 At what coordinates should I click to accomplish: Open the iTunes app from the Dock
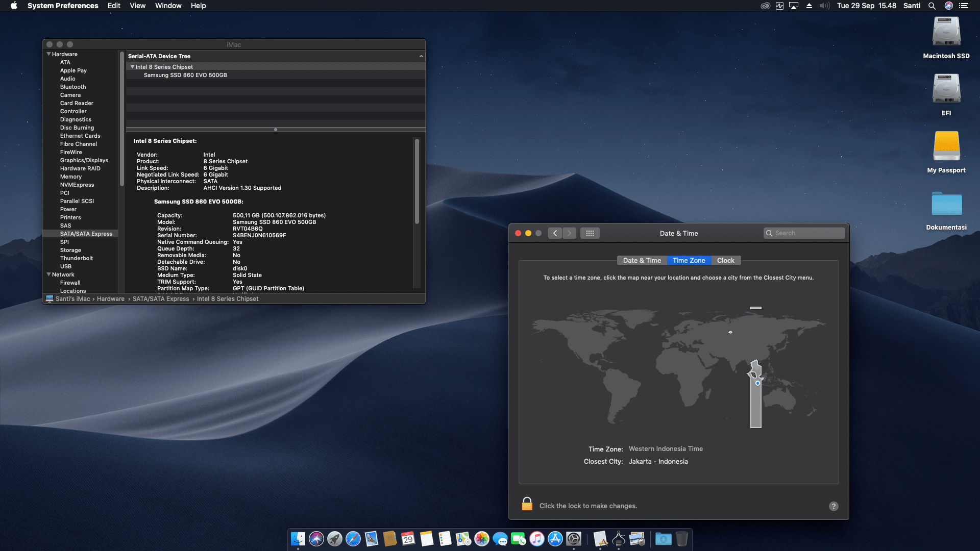pyautogui.click(x=536, y=539)
